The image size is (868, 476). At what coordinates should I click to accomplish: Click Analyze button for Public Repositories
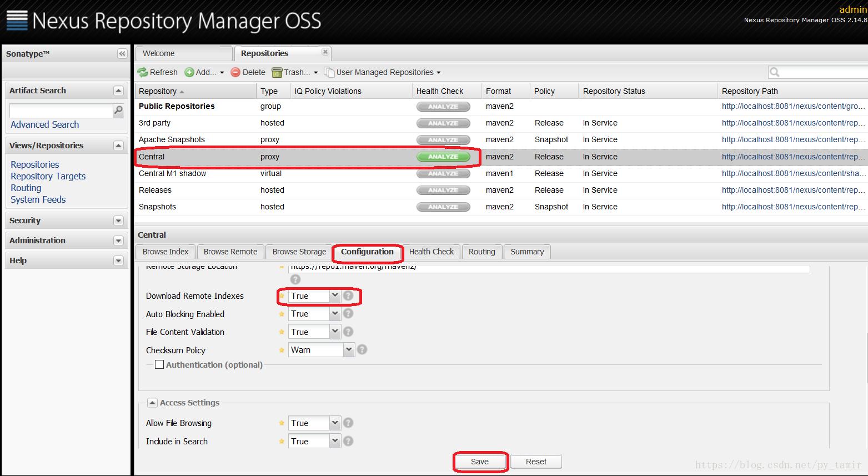tap(443, 107)
